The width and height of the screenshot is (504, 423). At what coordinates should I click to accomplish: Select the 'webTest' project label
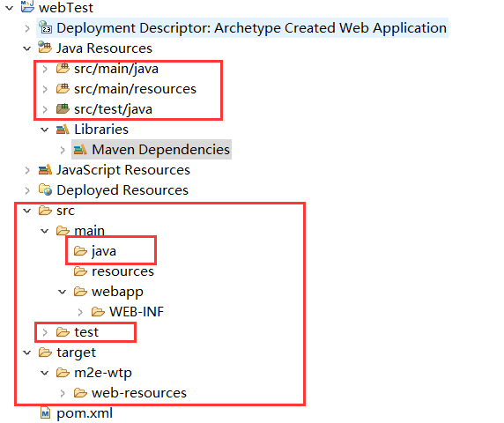coord(66,8)
